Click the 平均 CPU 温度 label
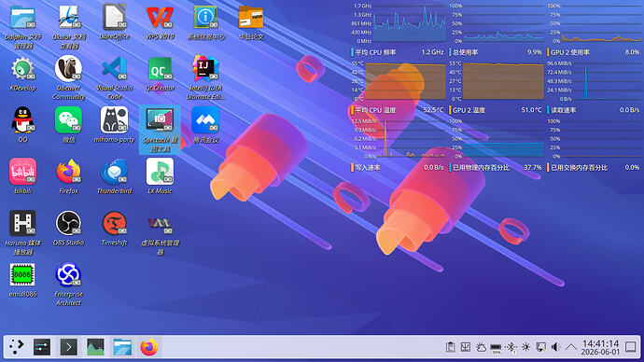The image size is (644, 362). [375, 110]
